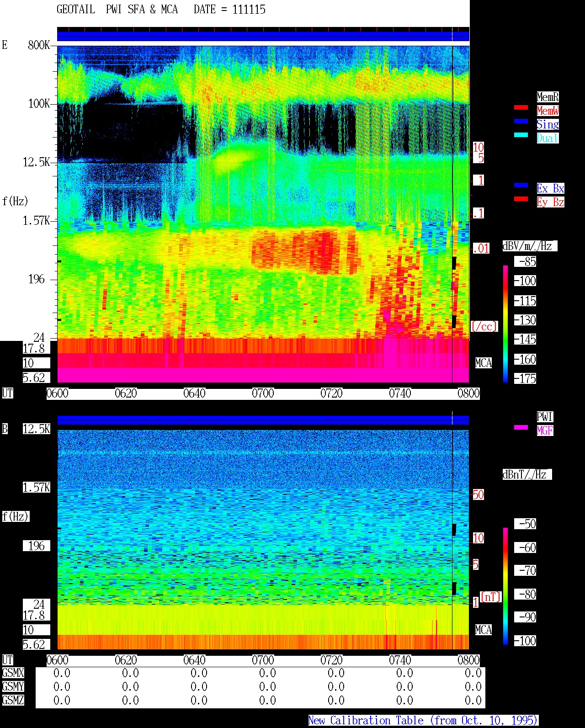The width and height of the screenshot is (585, 728).
Task: Click the 0700 UT label under electric spectrogram
Action: (x=263, y=393)
